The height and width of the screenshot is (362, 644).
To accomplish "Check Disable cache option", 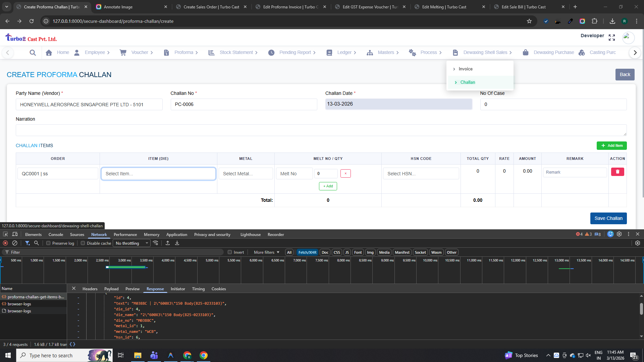I will point(83,243).
